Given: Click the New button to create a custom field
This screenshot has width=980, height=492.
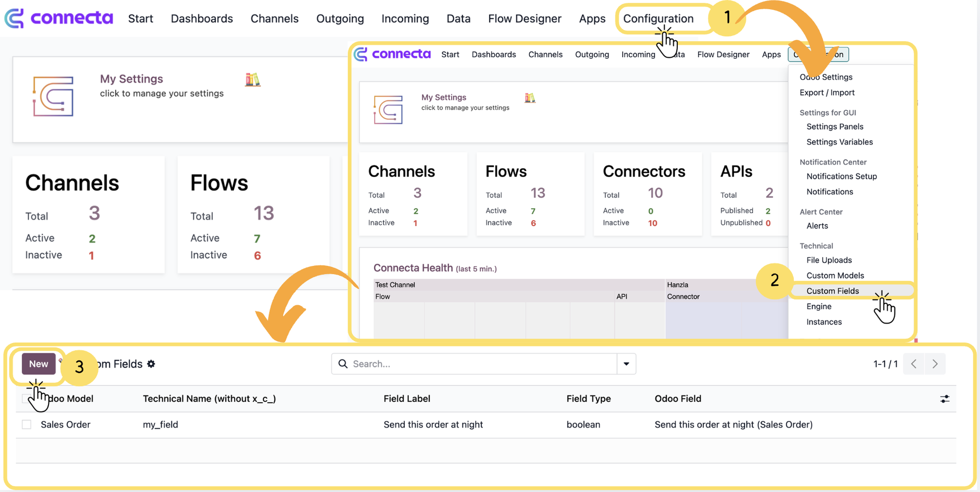Looking at the screenshot, I should [39, 364].
